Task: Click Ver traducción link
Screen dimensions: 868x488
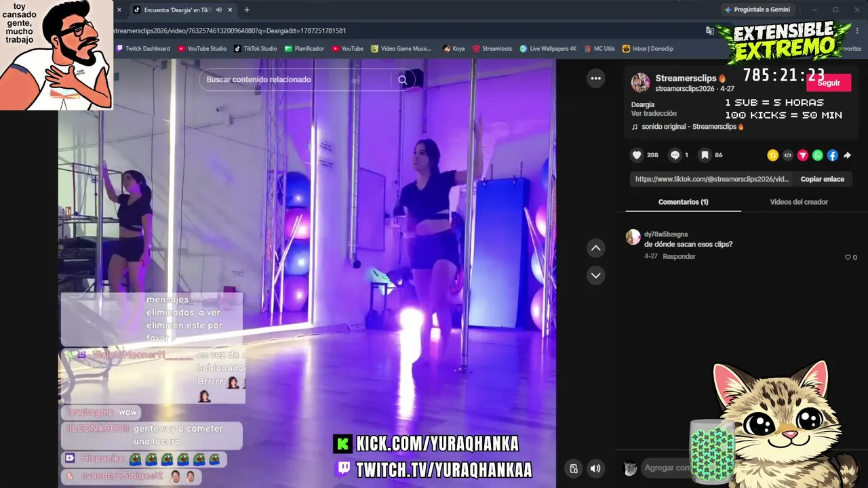Action: (654, 114)
